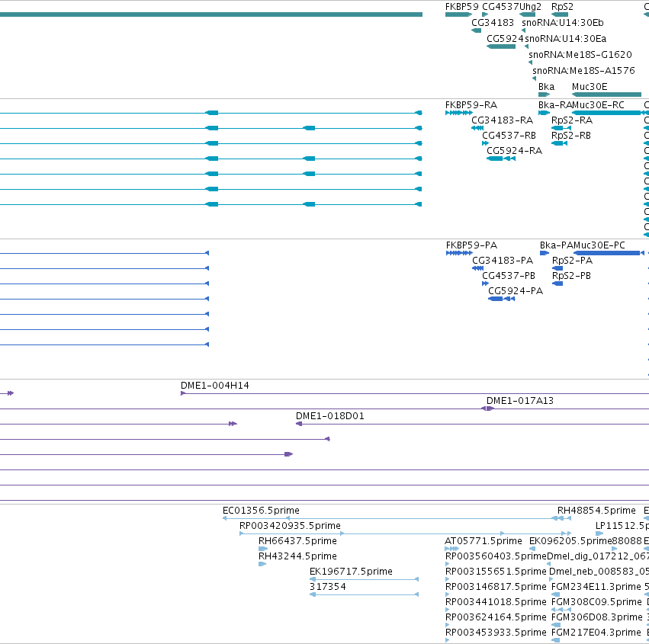
Task: Open the Muc30E-PC protein label
Action: coord(599,245)
